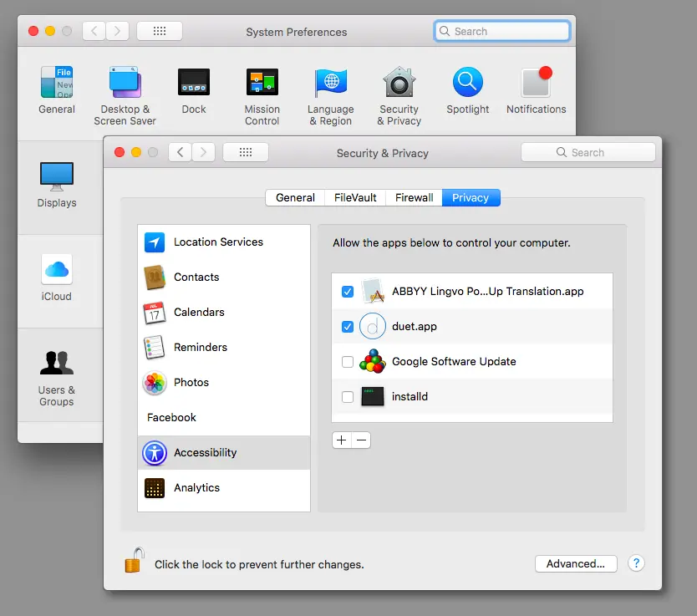Click the Security & Privacy search field

588,153
